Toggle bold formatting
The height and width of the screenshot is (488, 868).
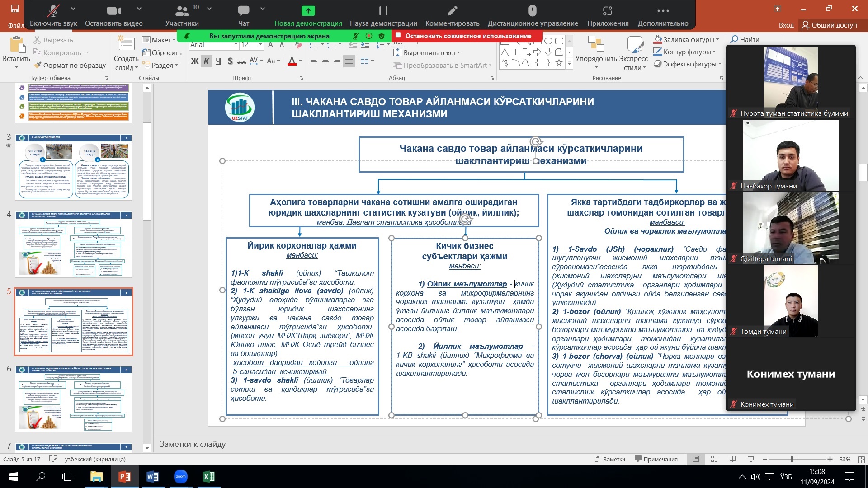tap(195, 61)
